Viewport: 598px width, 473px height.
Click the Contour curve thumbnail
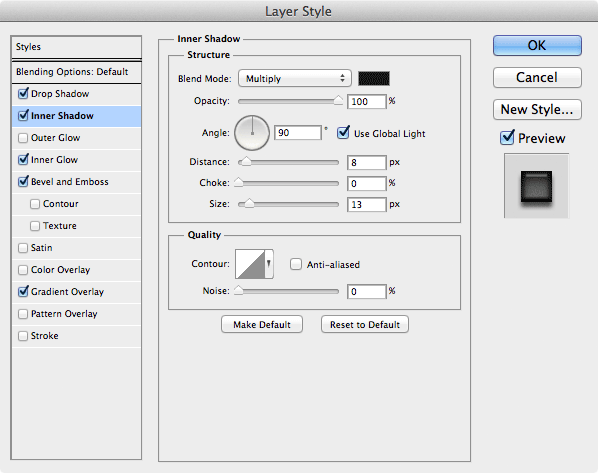[250, 264]
